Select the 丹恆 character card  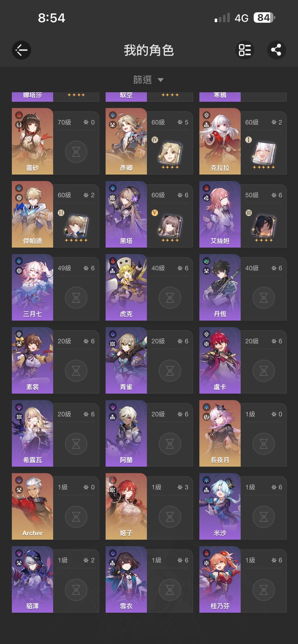pos(243,287)
